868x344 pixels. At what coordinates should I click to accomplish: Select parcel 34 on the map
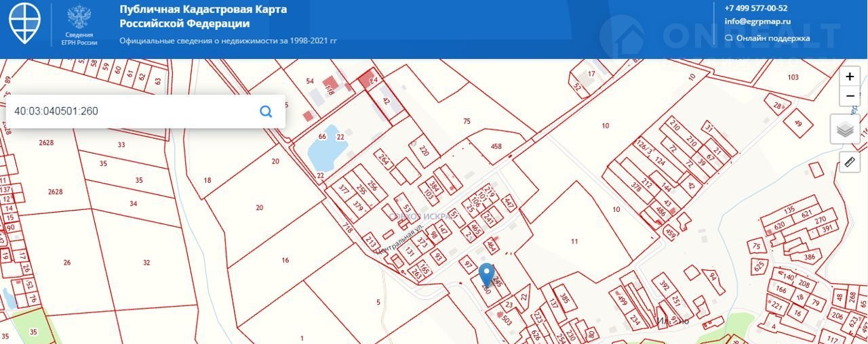[133, 203]
